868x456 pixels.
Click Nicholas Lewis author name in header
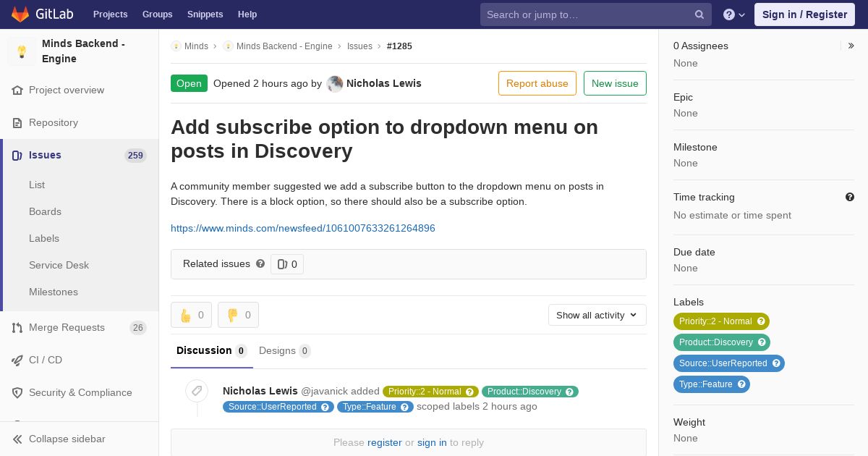click(x=384, y=83)
